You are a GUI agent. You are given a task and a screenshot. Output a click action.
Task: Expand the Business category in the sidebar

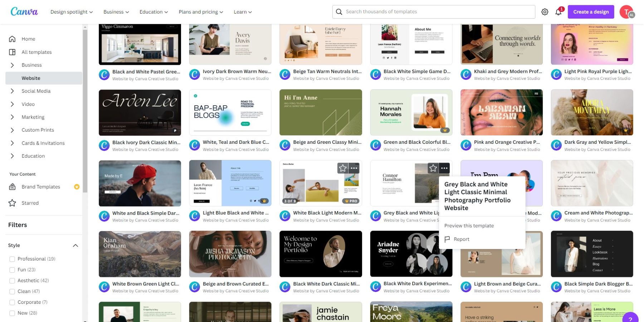coord(12,65)
